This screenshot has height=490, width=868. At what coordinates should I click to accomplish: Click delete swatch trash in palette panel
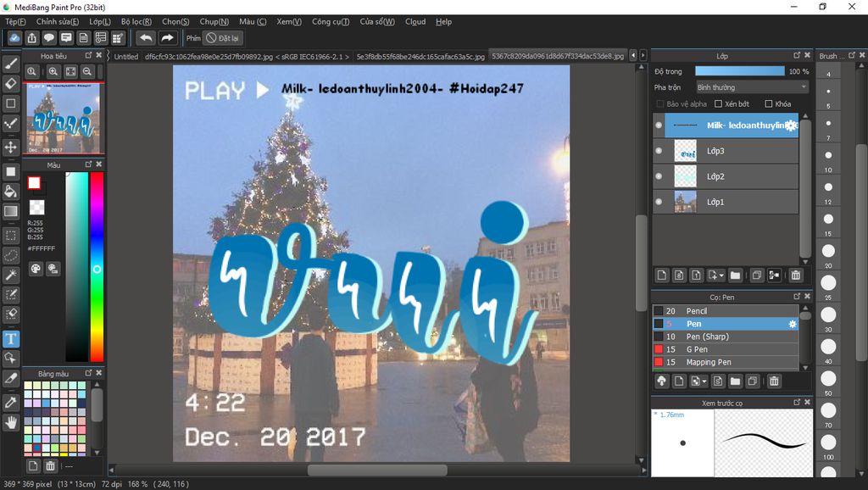(50, 465)
